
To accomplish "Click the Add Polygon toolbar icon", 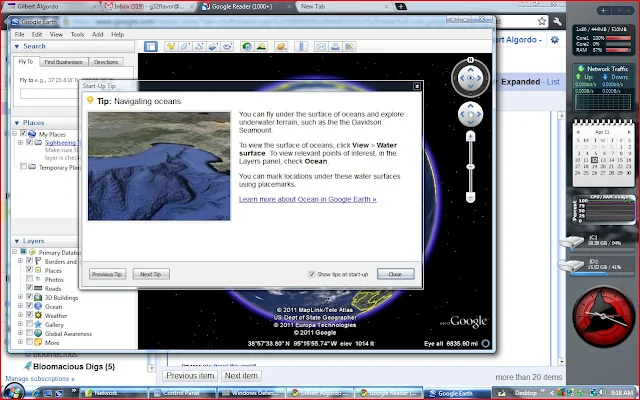I will click(185, 47).
